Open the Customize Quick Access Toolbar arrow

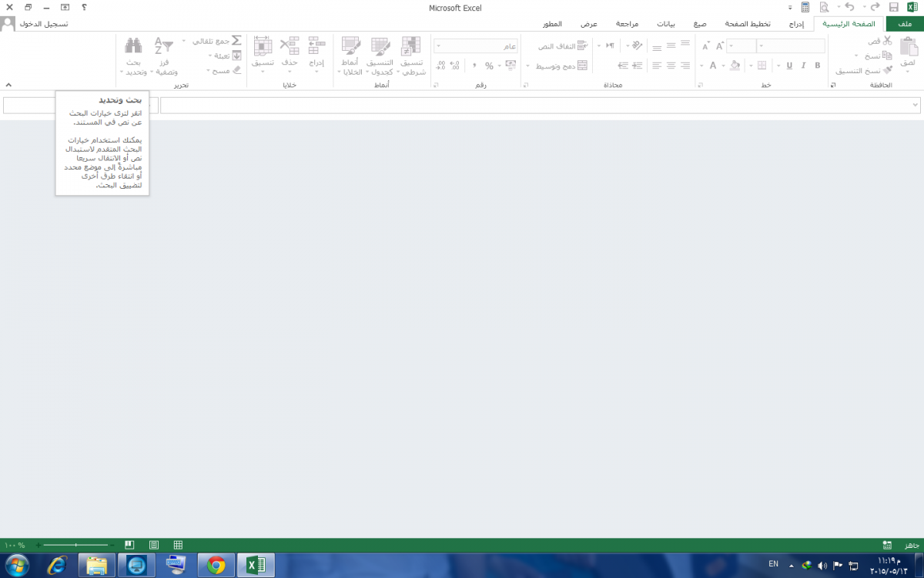[x=790, y=7]
